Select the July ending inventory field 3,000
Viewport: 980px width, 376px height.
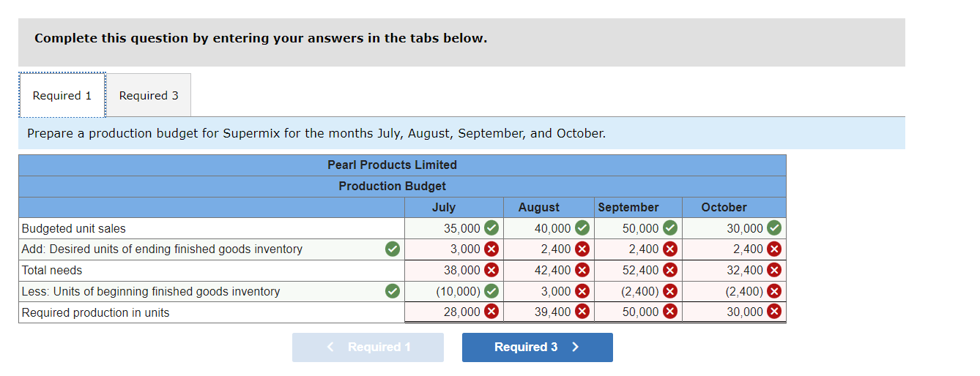pyautogui.click(x=454, y=249)
